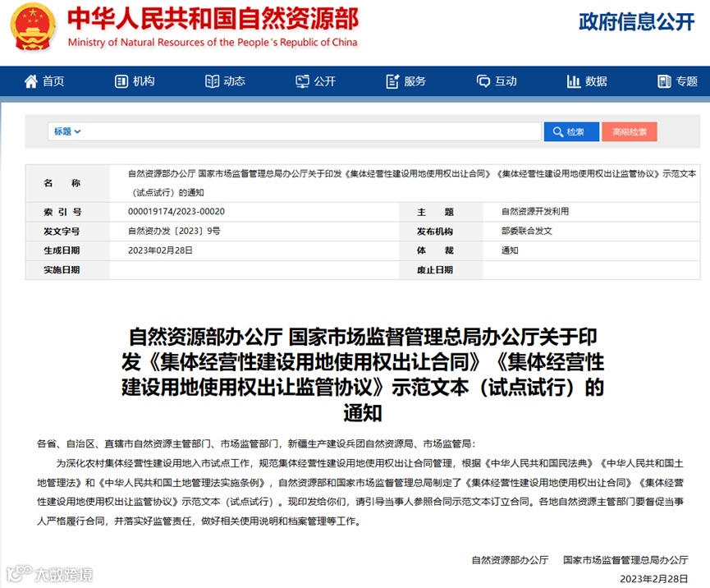Click the 数据 bar chart icon
Viewport: 710px width, 588px height.
click(x=574, y=81)
